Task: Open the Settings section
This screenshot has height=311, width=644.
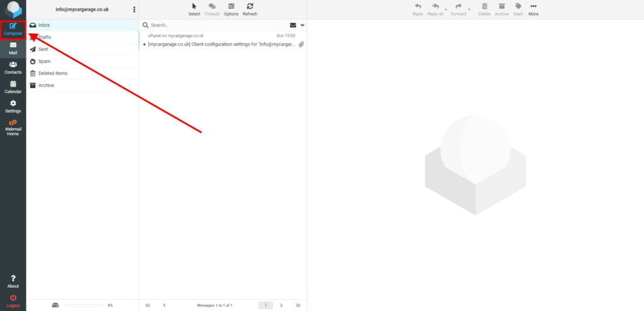Action: 13,107
